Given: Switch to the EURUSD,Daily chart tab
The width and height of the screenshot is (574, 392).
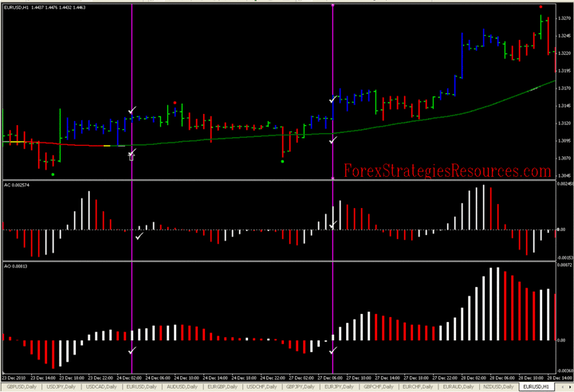Looking at the screenshot, I should tap(141, 387).
